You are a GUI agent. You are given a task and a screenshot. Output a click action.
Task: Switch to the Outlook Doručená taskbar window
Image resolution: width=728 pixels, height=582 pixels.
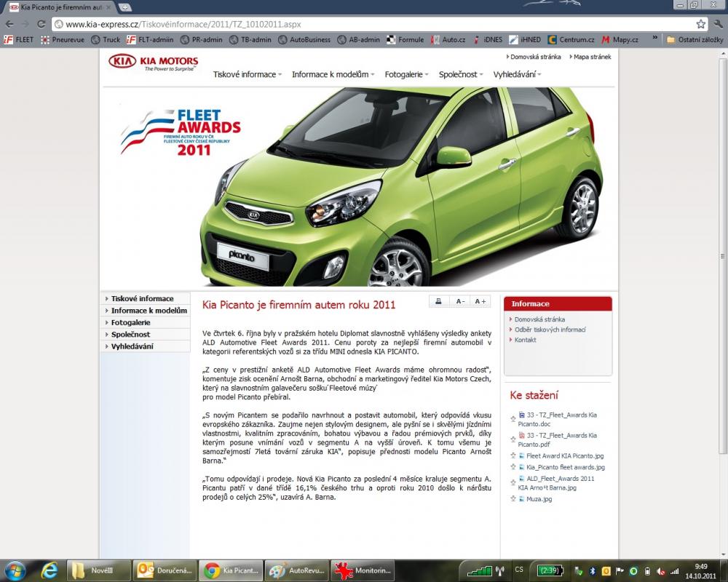(163, 570)
